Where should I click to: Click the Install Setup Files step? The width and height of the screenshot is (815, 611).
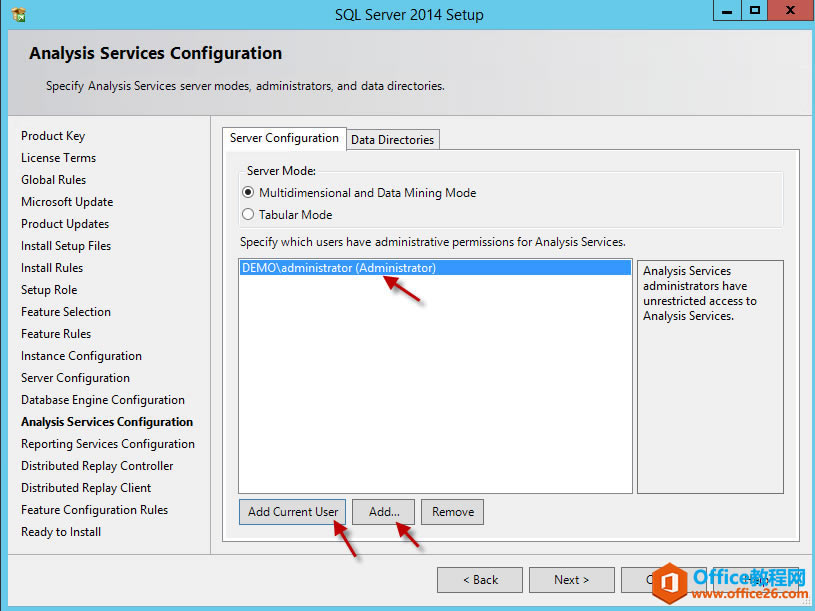point(66,246)
